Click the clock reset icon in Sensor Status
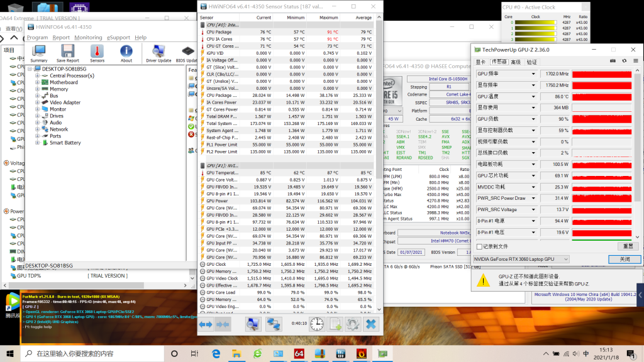Screen dimensions: 644x362 [317, 324]
